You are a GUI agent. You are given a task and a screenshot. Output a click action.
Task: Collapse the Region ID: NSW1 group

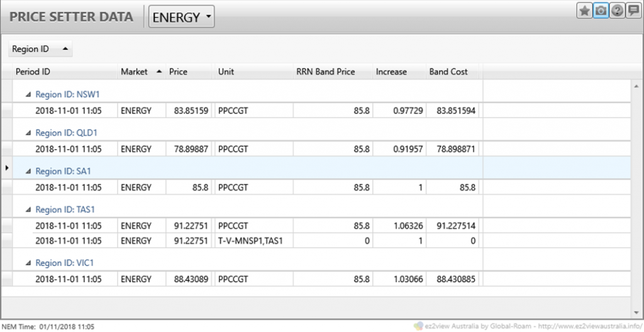click(x=28, y=94)
